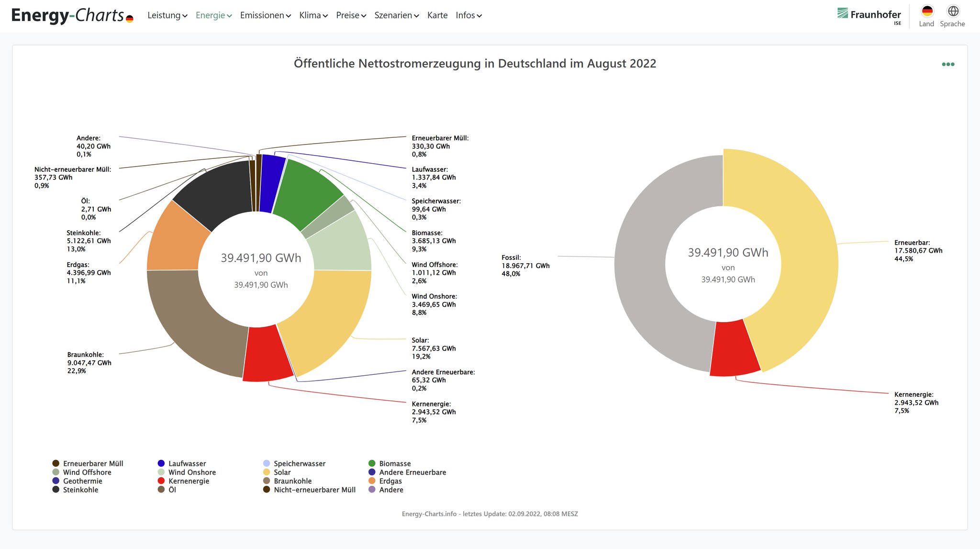The height and width of the screenshot is (549, 980).
Task: Click the Solar legend color dot
Action: tap(267, 472)
